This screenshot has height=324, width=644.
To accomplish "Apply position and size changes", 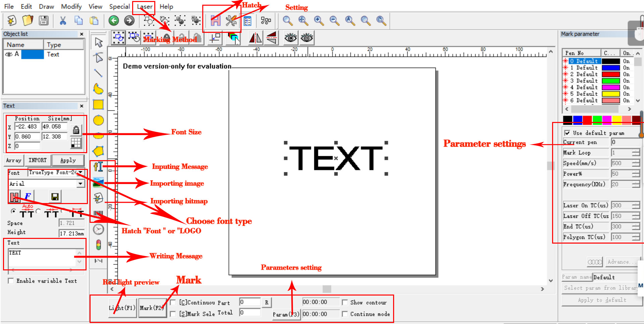I will [x=68, y=160].
